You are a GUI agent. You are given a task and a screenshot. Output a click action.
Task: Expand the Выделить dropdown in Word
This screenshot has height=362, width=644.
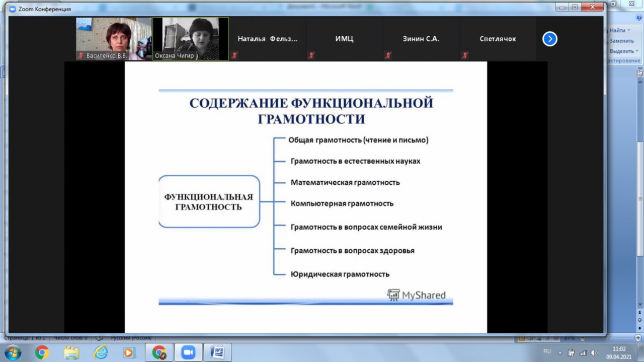pos(636,51)
